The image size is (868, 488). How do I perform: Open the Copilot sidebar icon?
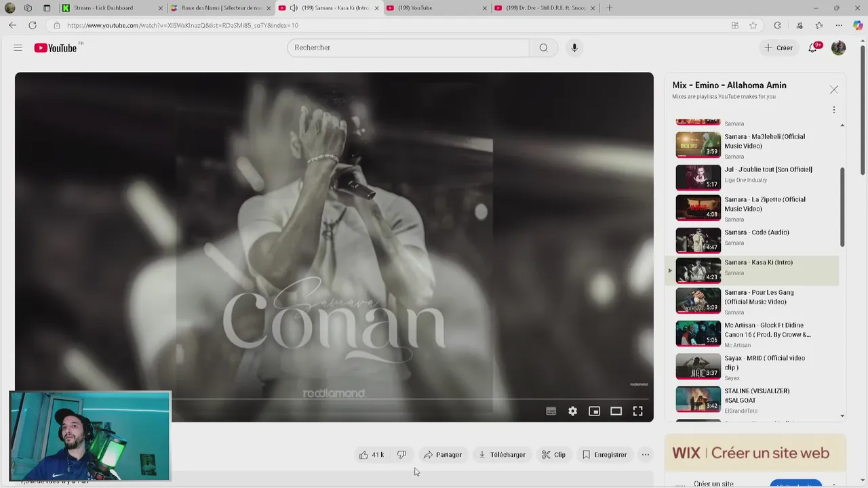(x=858, y=25)
